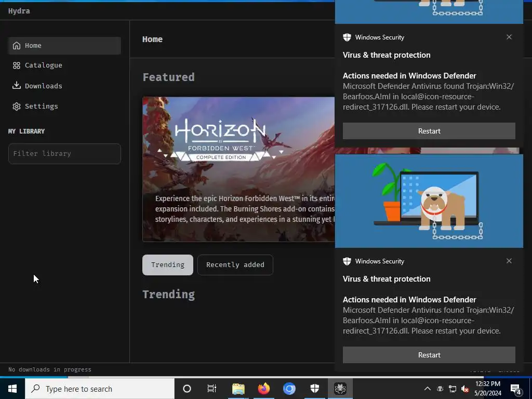Screen dimensions: 532x399
Task: Click the 'Featured' section heading
Action: pyautogui.click(x=169, y=77)
